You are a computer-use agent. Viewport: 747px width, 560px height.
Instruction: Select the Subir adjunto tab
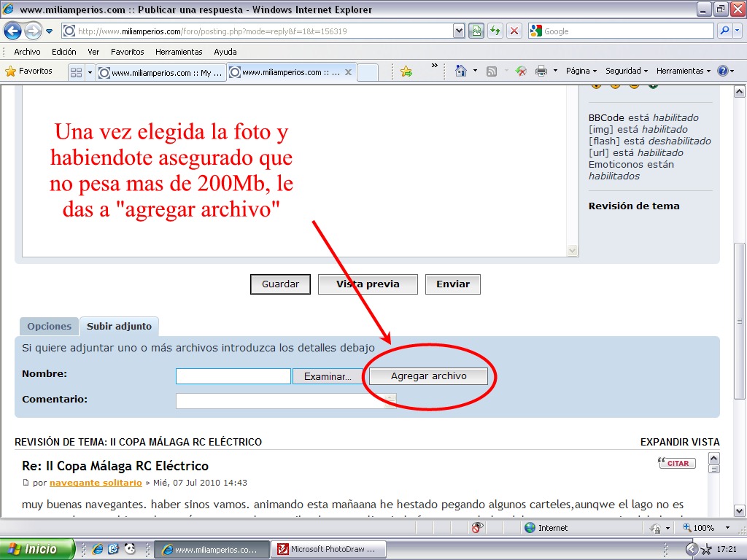click(x=119, y=327)
